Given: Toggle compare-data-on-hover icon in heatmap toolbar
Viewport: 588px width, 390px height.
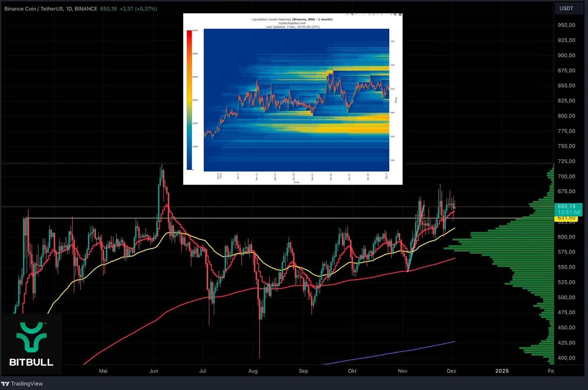Looking at the screenshot, I should pyautogui.click(x=395, y=14).
